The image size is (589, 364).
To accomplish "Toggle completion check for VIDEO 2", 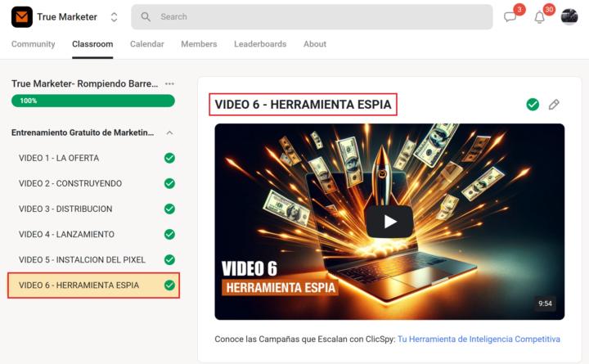I will coord(170,183).
